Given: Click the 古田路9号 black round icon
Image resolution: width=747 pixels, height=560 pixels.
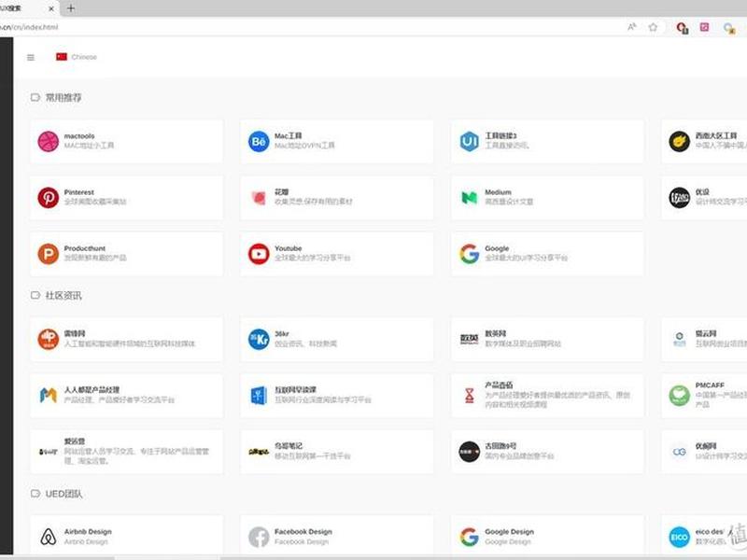Looking at the screenshot, I should tap(470, 452).
